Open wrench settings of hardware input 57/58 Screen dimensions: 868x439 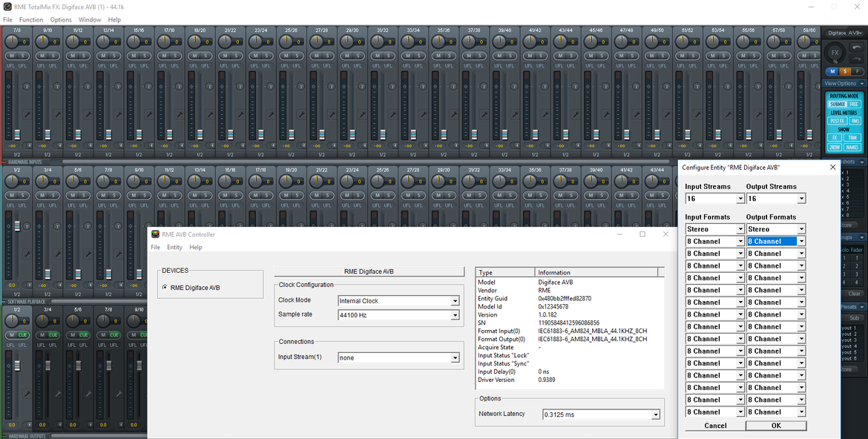pyautogui.click(x=789, y=114)
